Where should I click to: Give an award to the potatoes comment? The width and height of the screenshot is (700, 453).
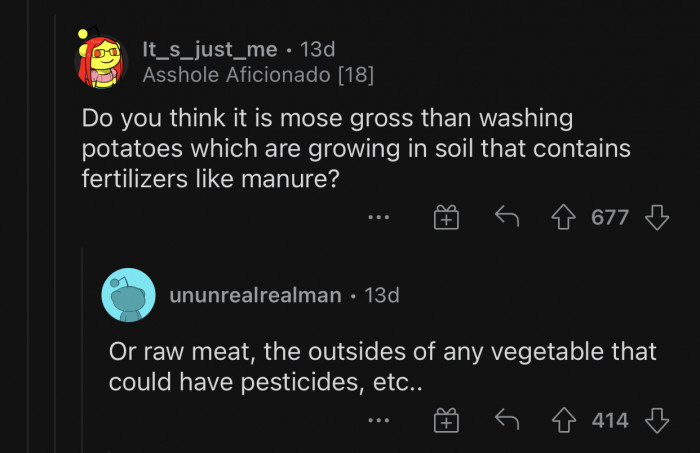pos(445,217)
